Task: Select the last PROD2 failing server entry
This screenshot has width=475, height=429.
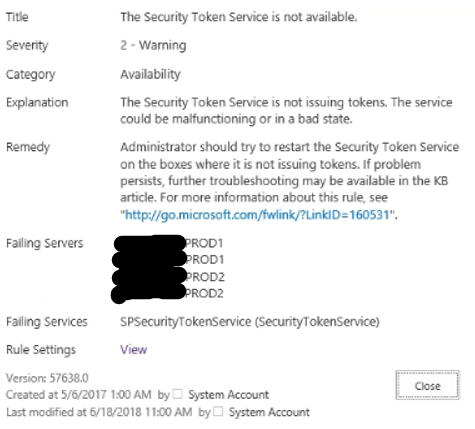Action: coord(167,294)
